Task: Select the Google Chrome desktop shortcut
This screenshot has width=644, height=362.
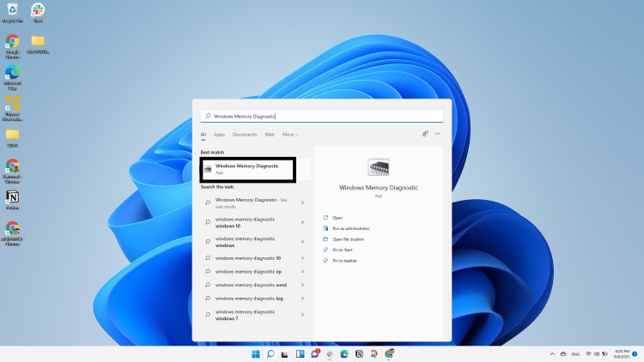Action: coord(12,47)
